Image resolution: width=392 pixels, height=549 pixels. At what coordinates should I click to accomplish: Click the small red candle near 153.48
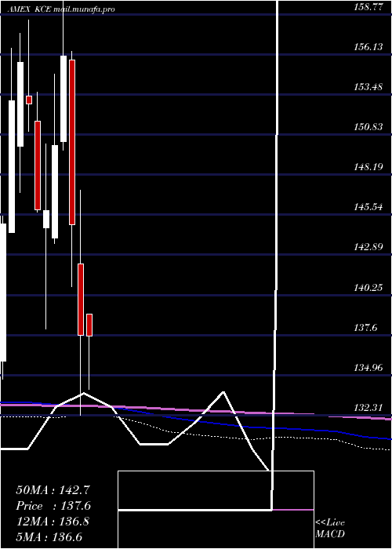tap(29, 100)
